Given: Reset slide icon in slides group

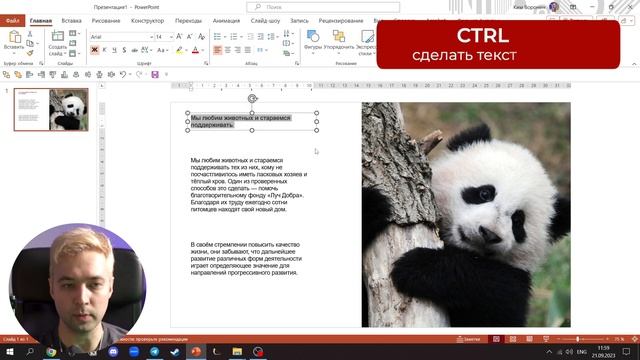Looking at the screenshot, I should [73, 43].
